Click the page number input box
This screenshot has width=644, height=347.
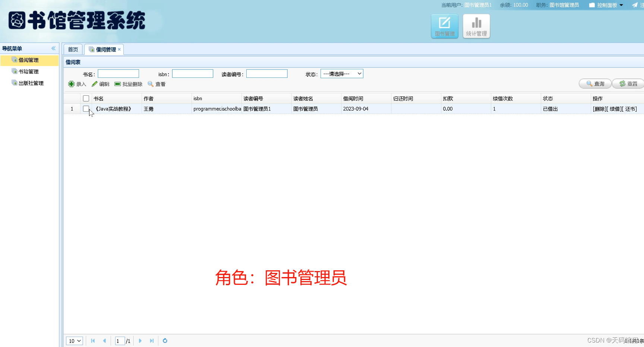[x=120, y=341]
